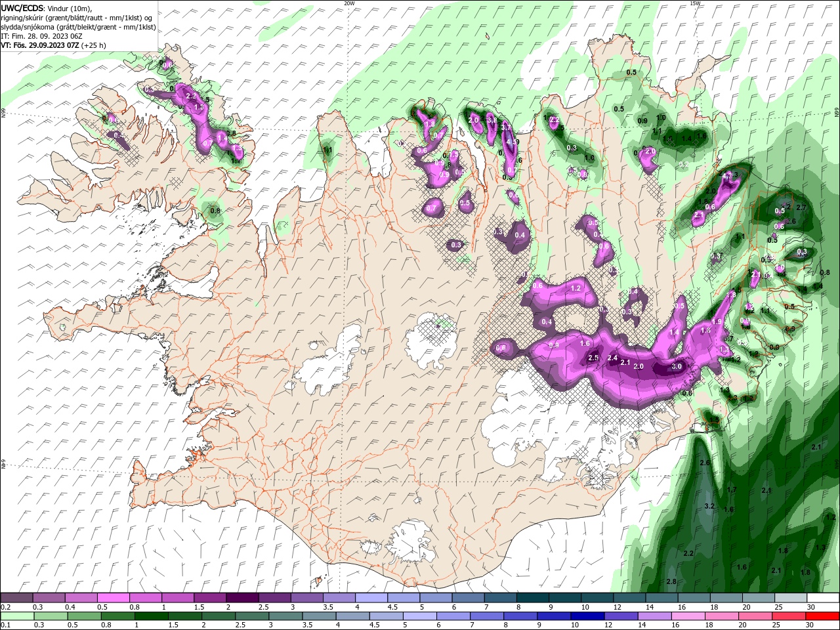Select upper legend swatch for 1.5
The image size is (840, 630).
[x=210, y=598]
